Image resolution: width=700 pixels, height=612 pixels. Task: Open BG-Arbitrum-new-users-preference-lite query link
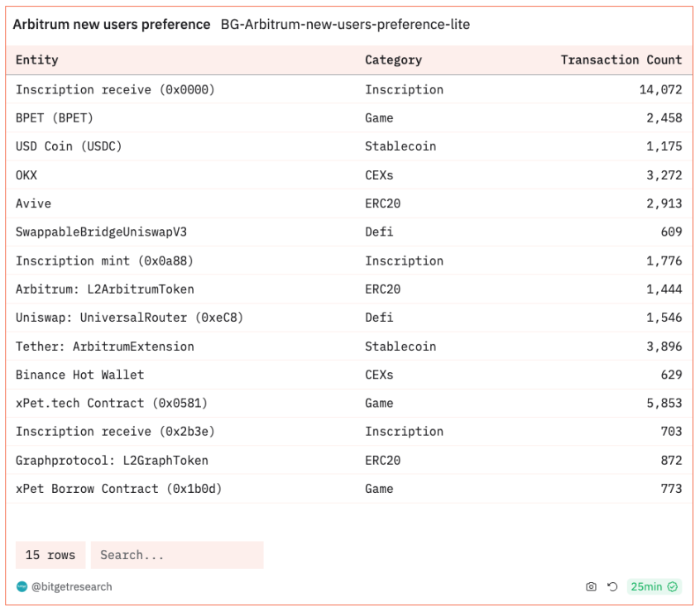tap(345, 25)
